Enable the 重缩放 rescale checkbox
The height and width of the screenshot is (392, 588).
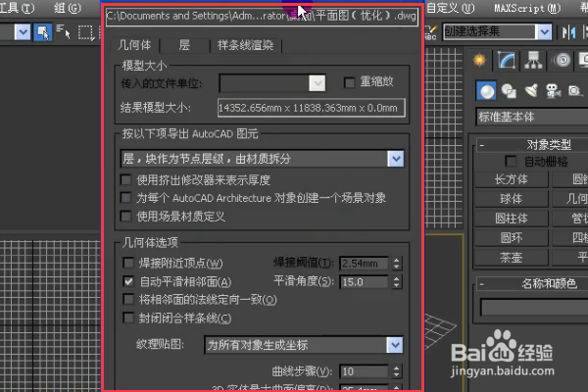tap(349, 82)
